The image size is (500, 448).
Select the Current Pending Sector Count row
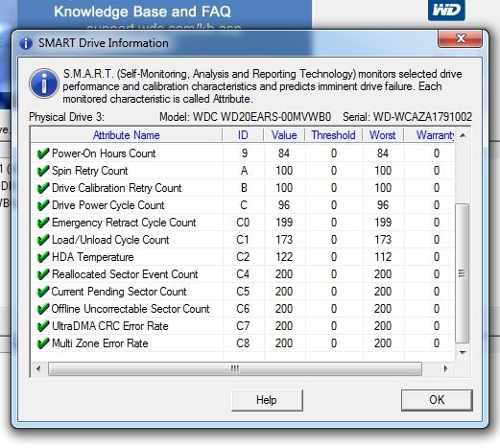(243, 292)
